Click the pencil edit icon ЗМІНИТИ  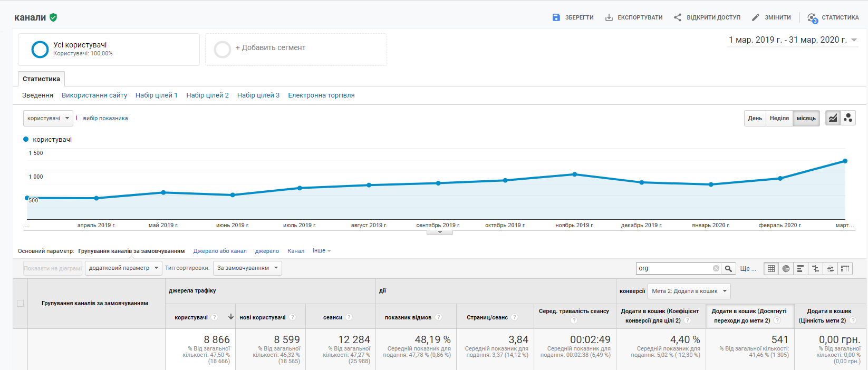(x=756, y=17)
